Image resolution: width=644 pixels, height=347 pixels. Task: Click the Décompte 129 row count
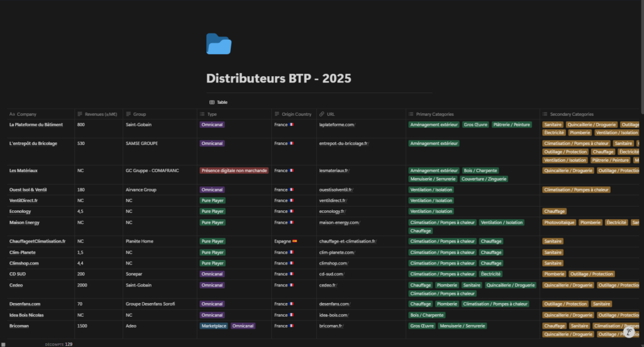58,344
